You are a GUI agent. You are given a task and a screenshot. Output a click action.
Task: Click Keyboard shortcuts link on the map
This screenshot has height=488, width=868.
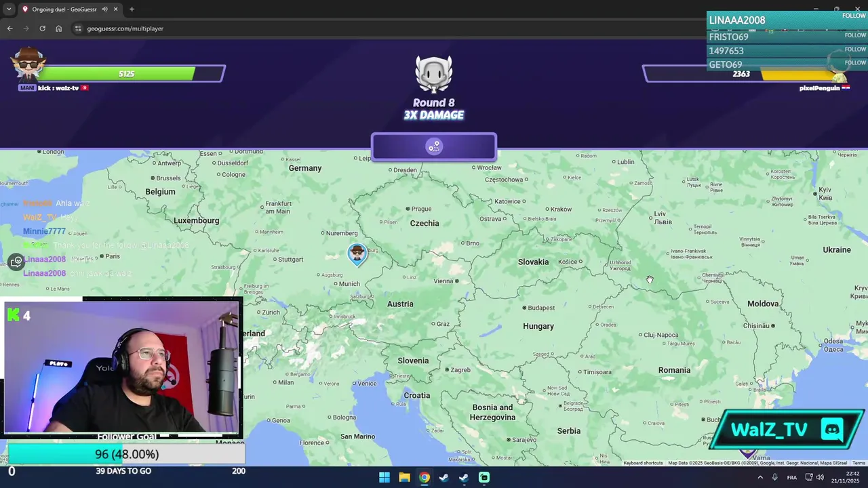click(x=643, y=463)
